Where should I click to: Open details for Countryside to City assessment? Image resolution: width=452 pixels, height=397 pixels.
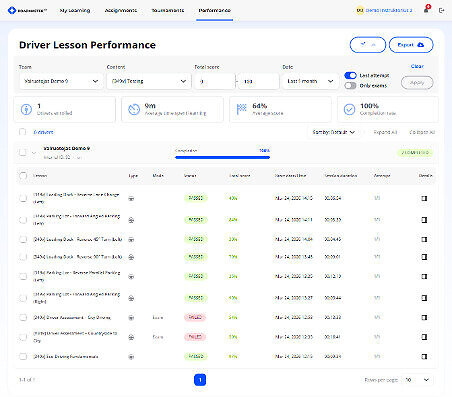(x=424, y=337)
